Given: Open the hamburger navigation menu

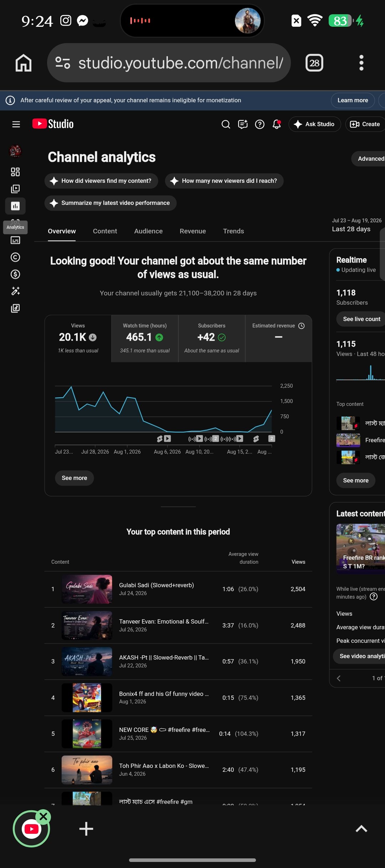Looking at the screenshot, I should pos(16,124).
